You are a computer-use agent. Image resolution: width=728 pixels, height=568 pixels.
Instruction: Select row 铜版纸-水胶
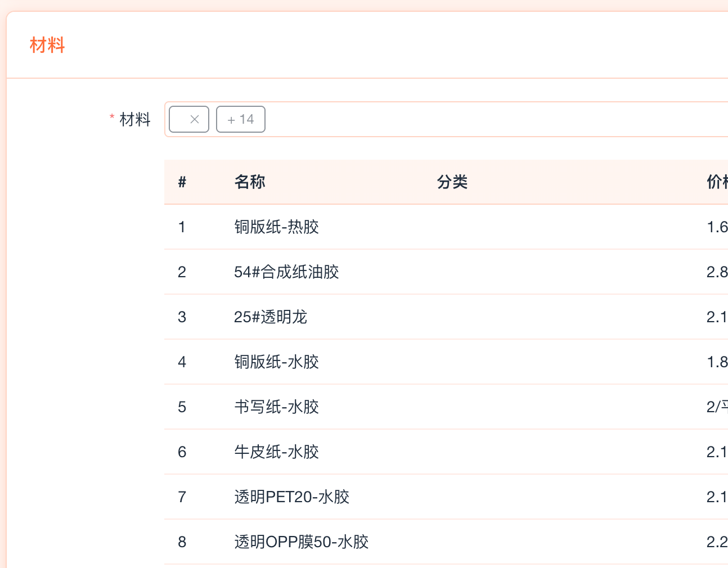tap(277, 362)
